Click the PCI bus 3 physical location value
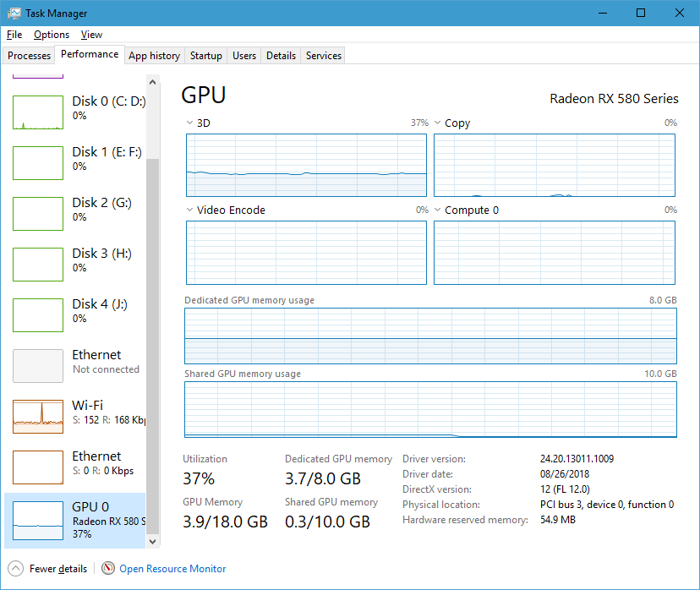 pos(607,505)
